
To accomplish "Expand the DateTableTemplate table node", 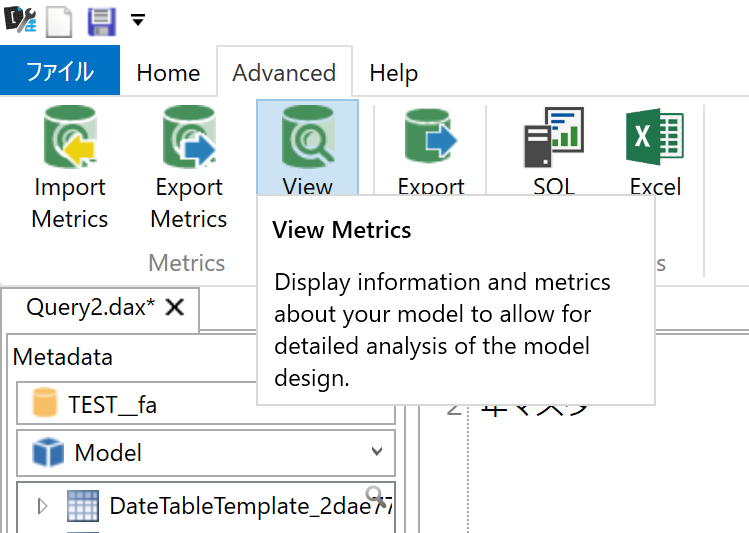I will [x=42, y=506].
